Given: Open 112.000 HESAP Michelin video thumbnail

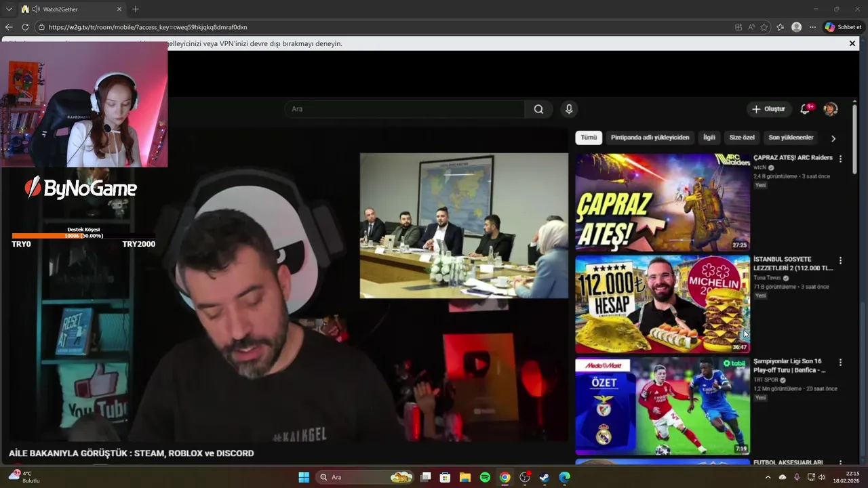Looking at the screenshot, I should 663,304.
